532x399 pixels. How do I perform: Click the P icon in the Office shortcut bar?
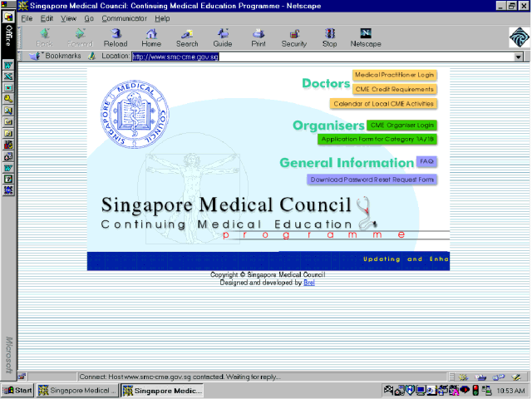pos(8,180)
